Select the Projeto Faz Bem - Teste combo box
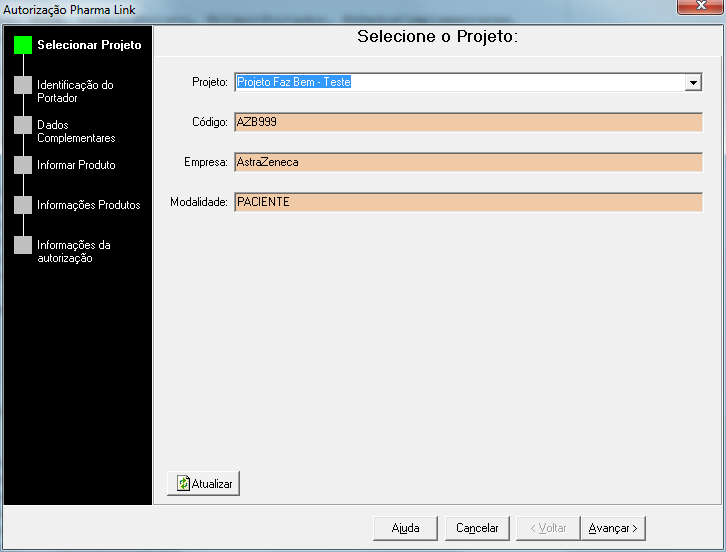This screenshot has width=726, height=552. pyautogui.click(x=469, y=82)
